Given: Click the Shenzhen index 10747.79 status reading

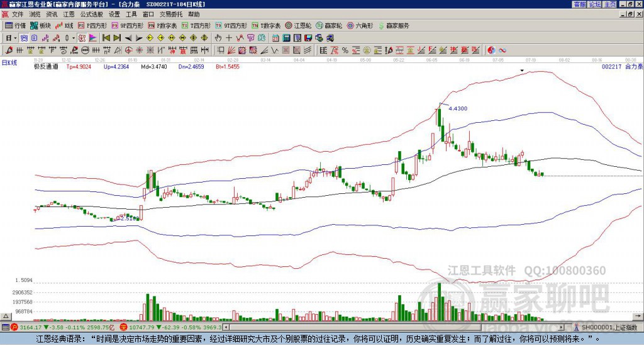Looking at the screenshot, I should [142, 327].
